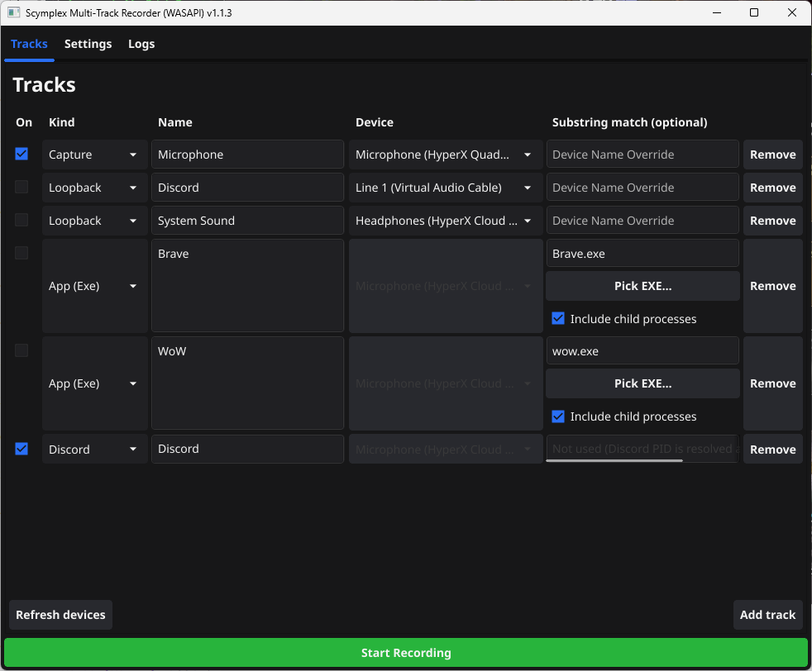Uncheck Include child processes for wow.exe
The height and width of the screenshot is (671, 812).
pyautogui.click(x=558, y=416)
